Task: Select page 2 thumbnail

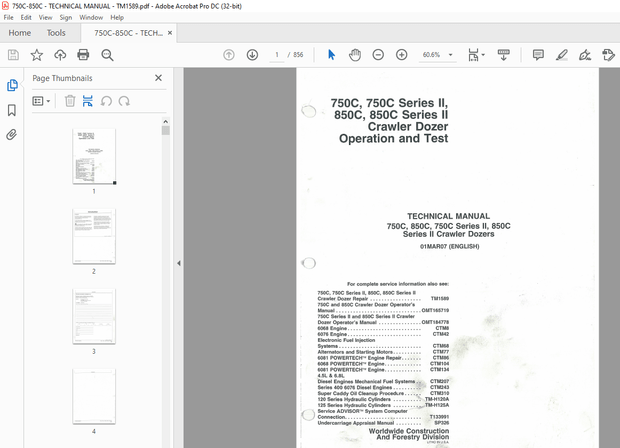Action: pos(94,236)
